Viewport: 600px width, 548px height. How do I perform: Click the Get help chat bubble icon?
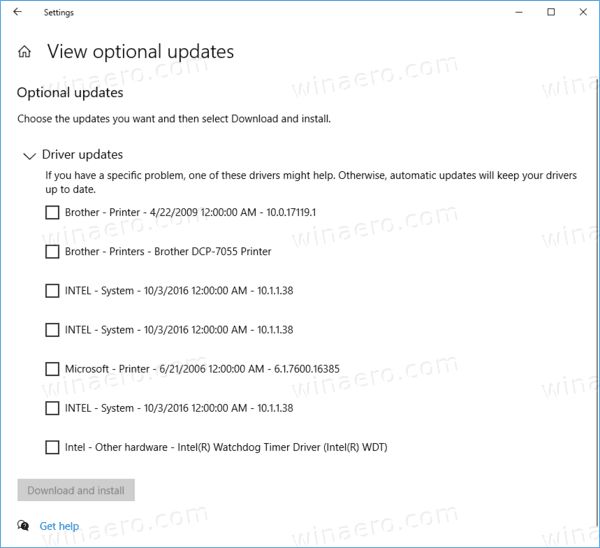point(23,525)
